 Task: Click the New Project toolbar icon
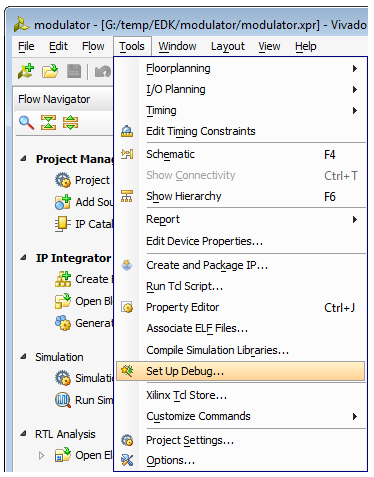(26, 71)
